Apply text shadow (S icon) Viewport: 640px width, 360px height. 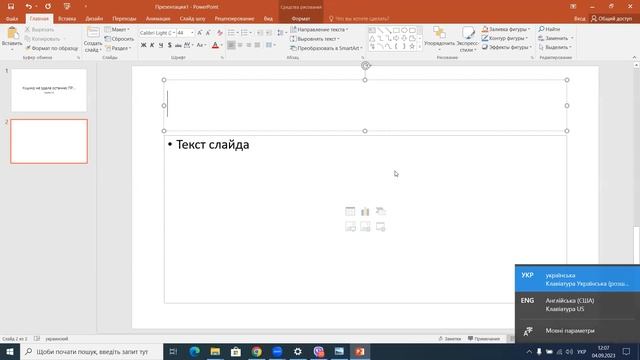pos(169,45)
